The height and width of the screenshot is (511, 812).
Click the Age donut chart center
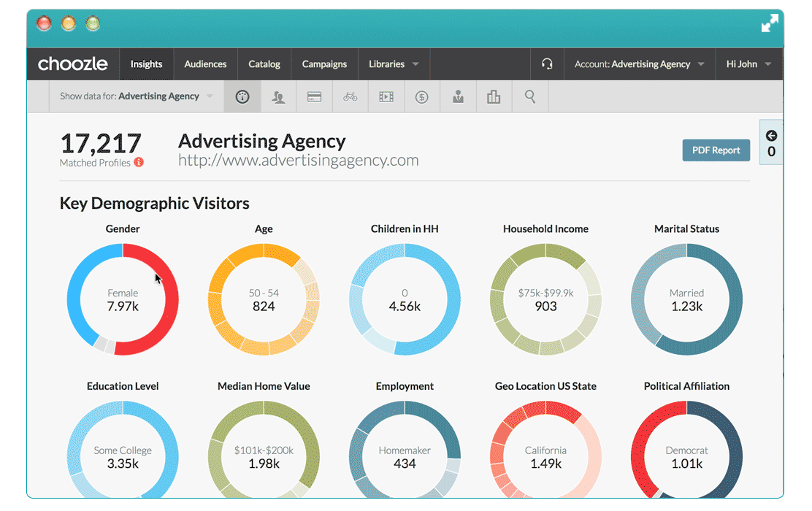pyautogui.click(x=264, y=300)
